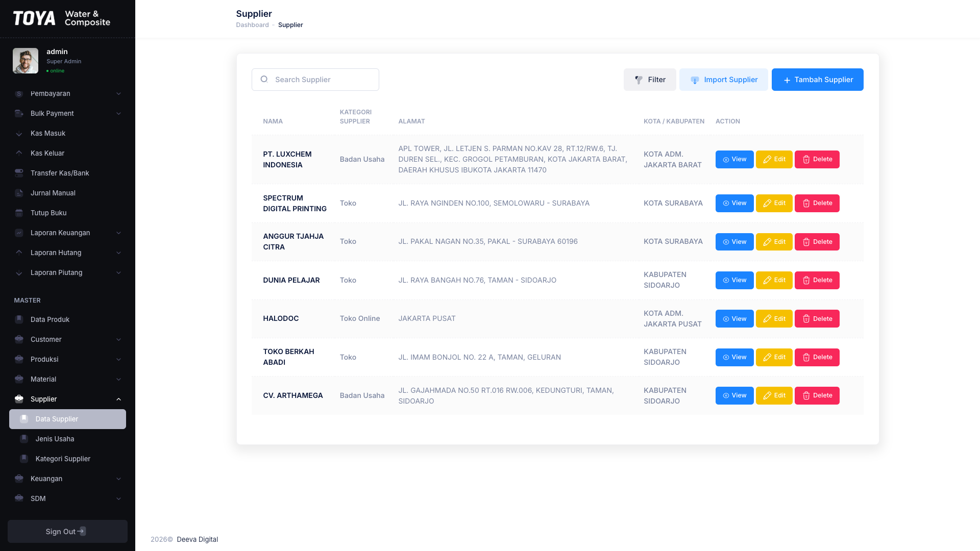Click the admin avatar photo
The width and height of the screenshot is (980, 551).
(26, 61)
